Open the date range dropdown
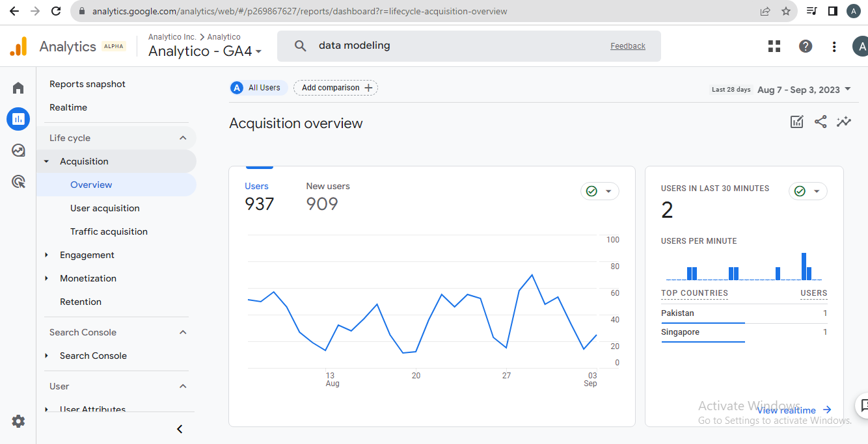This screenshot has height=444, width=868. pos(804,90)
